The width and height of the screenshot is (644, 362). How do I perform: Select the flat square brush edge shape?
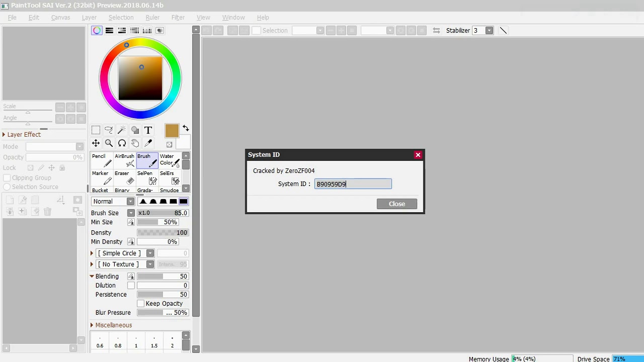coord(183,202)
